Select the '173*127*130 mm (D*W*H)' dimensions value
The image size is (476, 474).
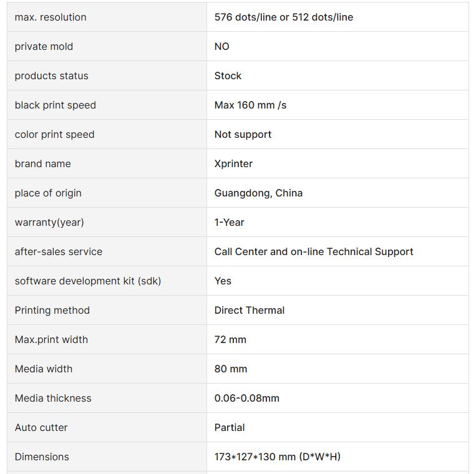click(x=277, y=457)
